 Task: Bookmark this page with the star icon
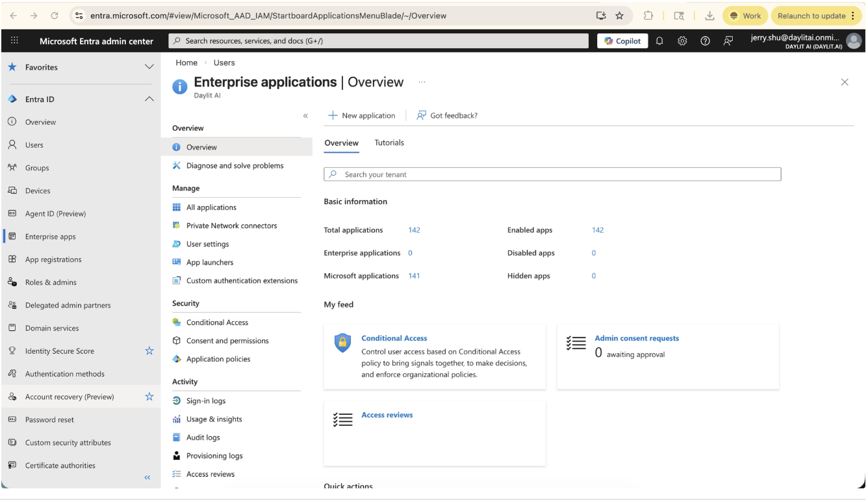[620, 16]
